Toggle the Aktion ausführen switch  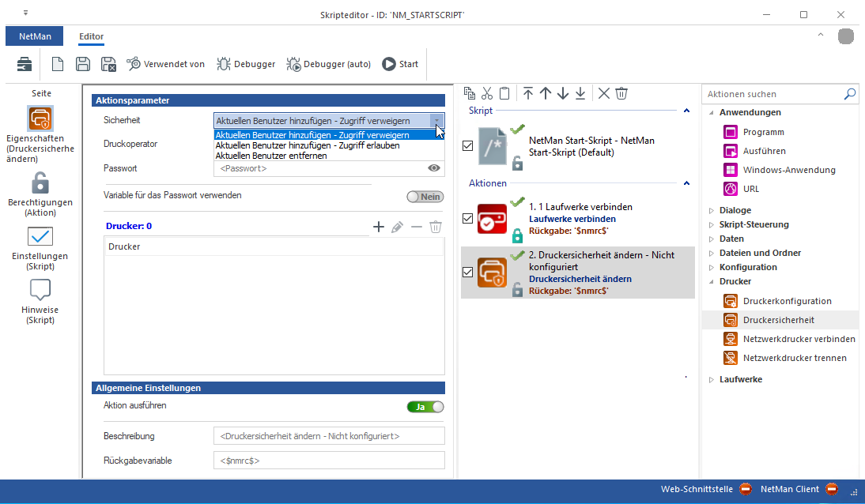425,407
